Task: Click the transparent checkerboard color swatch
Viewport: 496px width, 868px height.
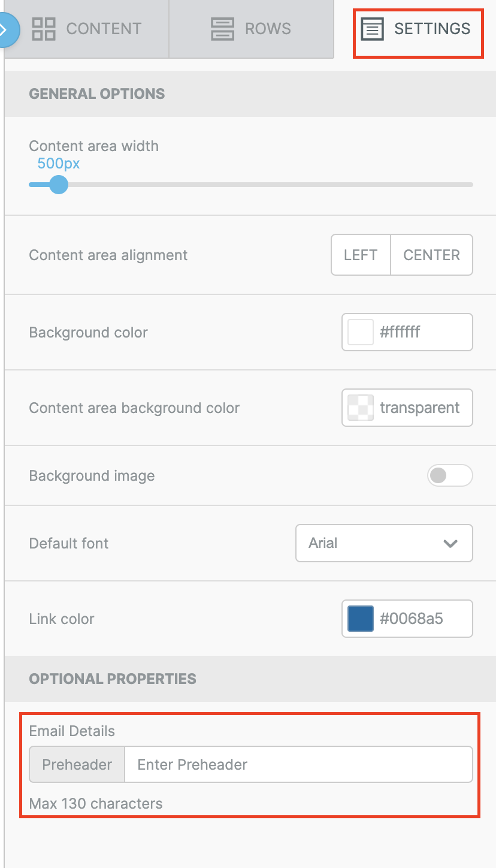Action: click(361, 408)
